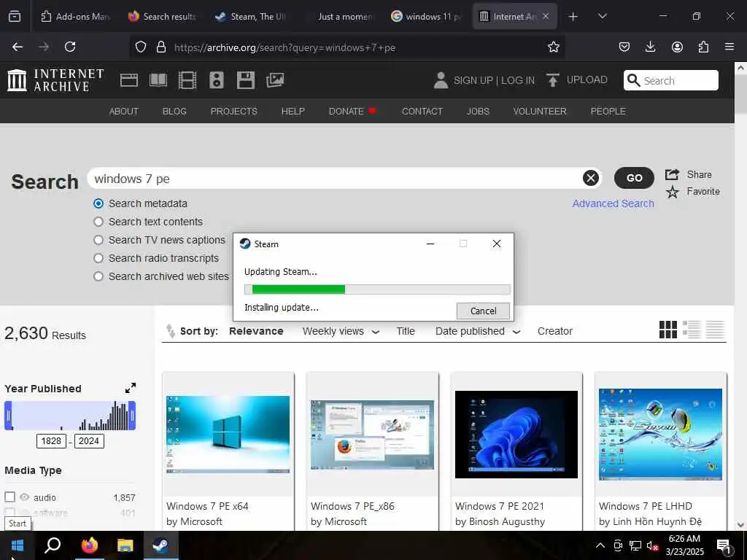
Task: Expand the Year Published histogram
Action: (131, 388)
